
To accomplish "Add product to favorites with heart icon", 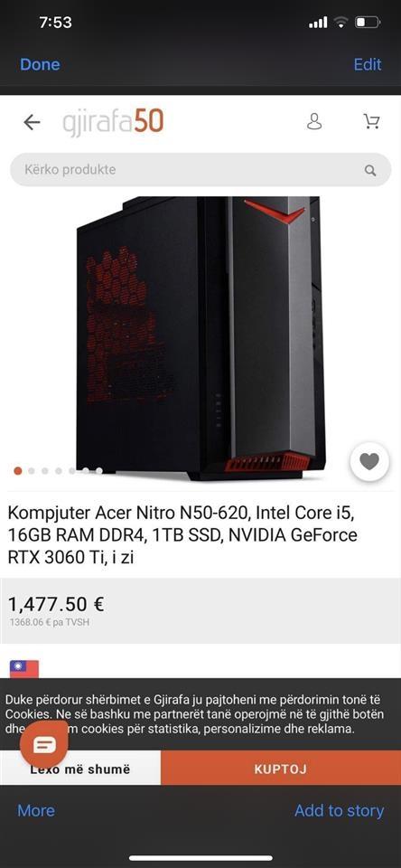I will point(369,462).
